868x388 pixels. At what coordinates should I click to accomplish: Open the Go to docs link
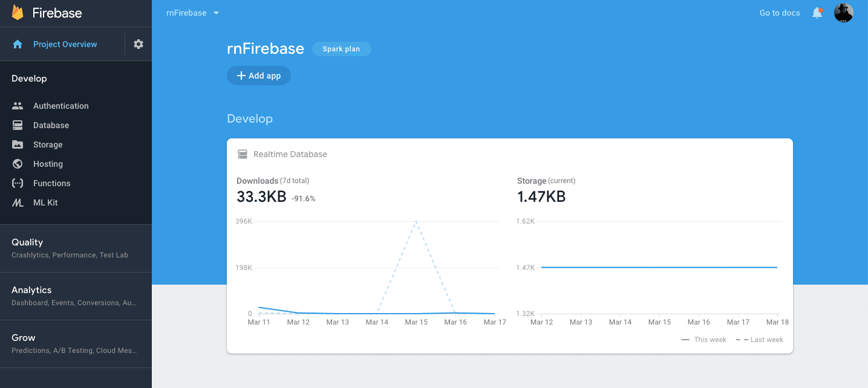point(779,13)
